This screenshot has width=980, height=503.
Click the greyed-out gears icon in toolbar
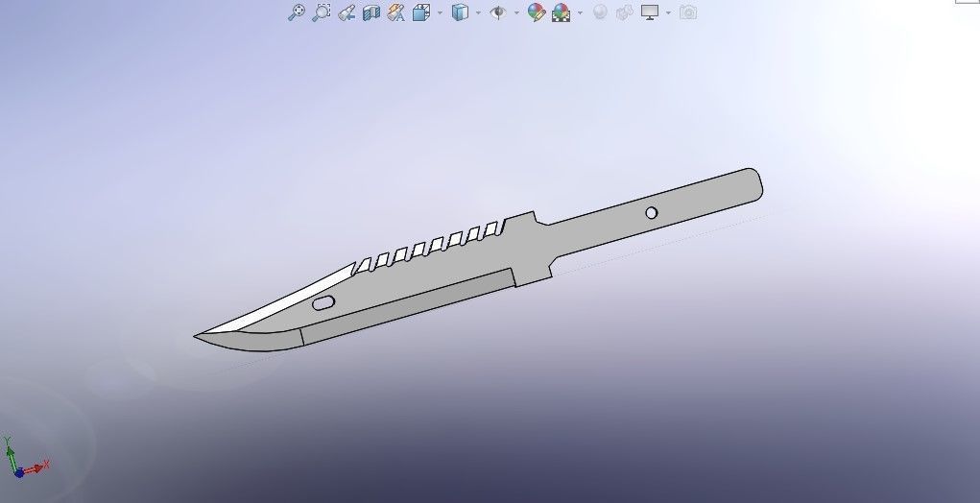[x=625, y=12]
